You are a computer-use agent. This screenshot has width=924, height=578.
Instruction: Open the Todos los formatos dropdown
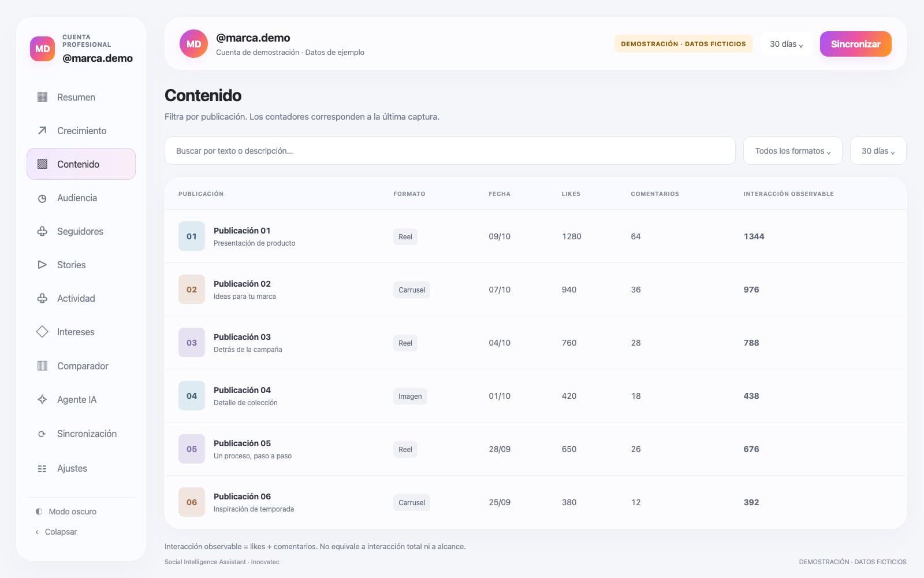[793, 151]
